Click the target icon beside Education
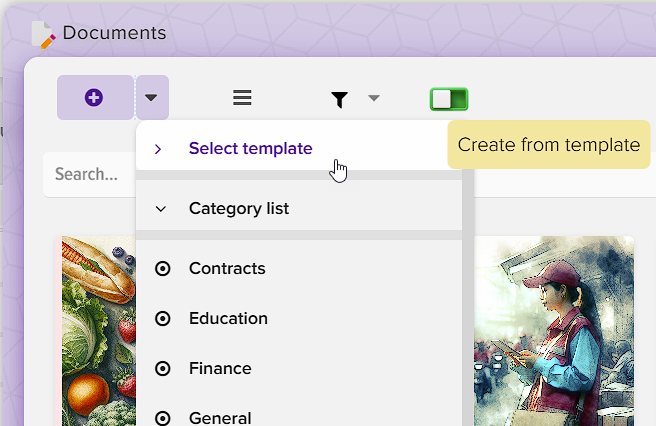 [x=162, y=319]
